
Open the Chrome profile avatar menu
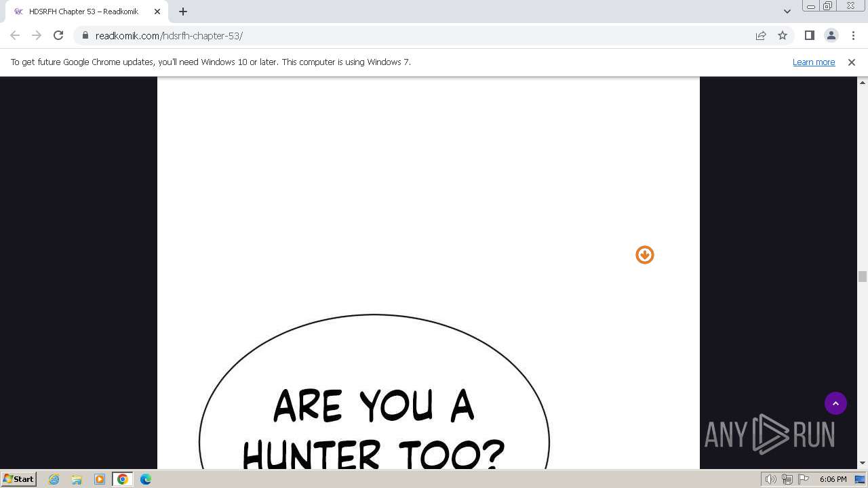[x=831, y=35]
